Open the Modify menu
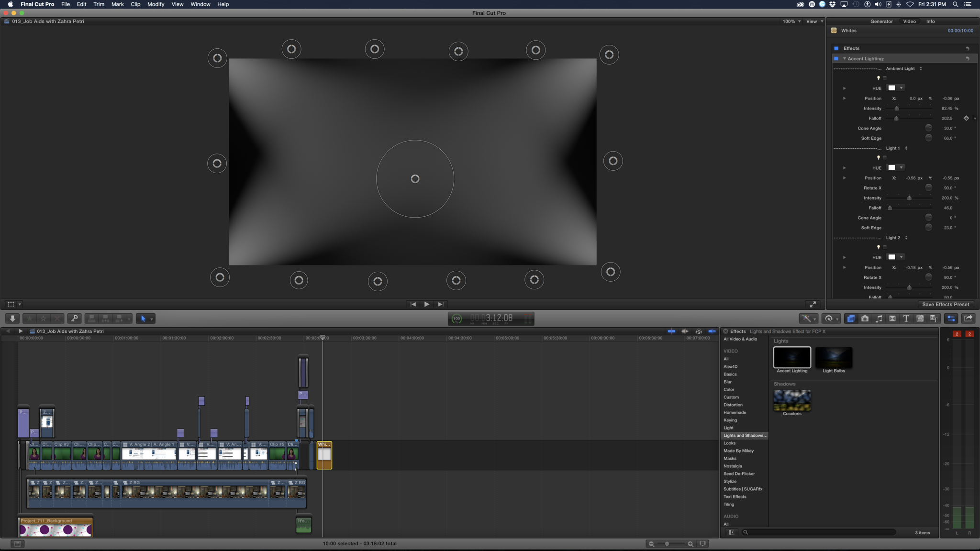The height and width of the screenshot is (551, 980). 156,4
